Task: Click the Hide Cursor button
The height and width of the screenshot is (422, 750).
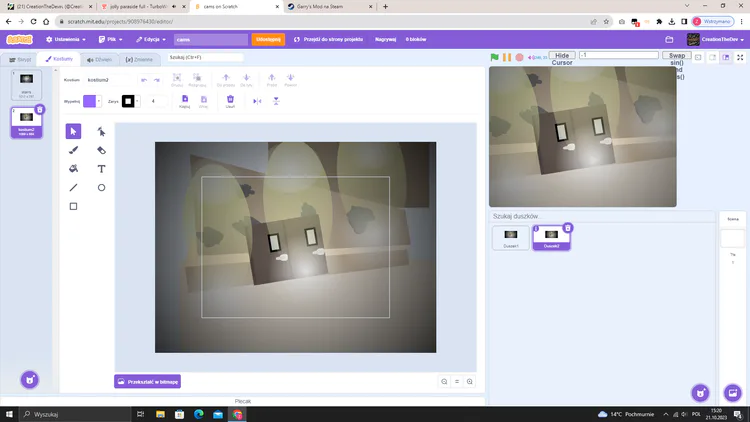Action: [562, 56]
